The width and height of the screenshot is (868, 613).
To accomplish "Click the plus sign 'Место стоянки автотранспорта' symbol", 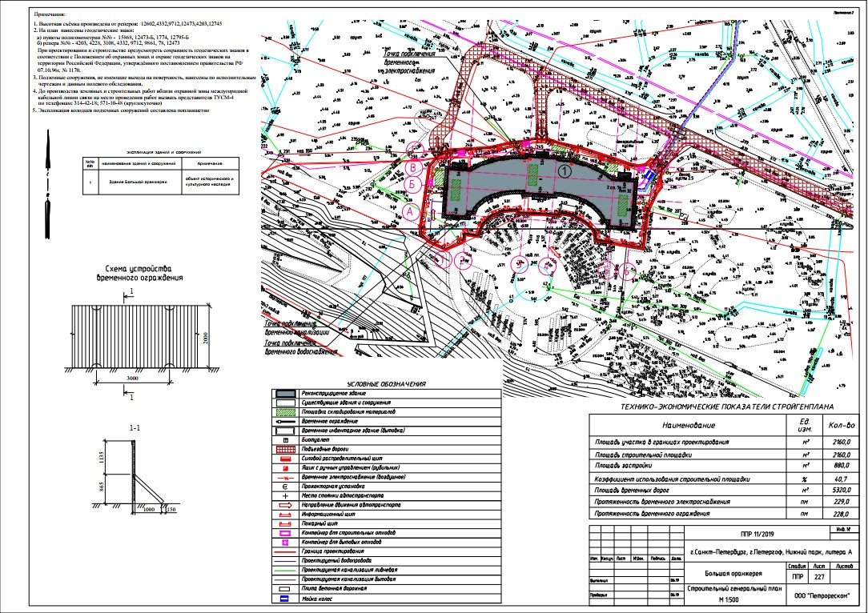I will (285, 495).
